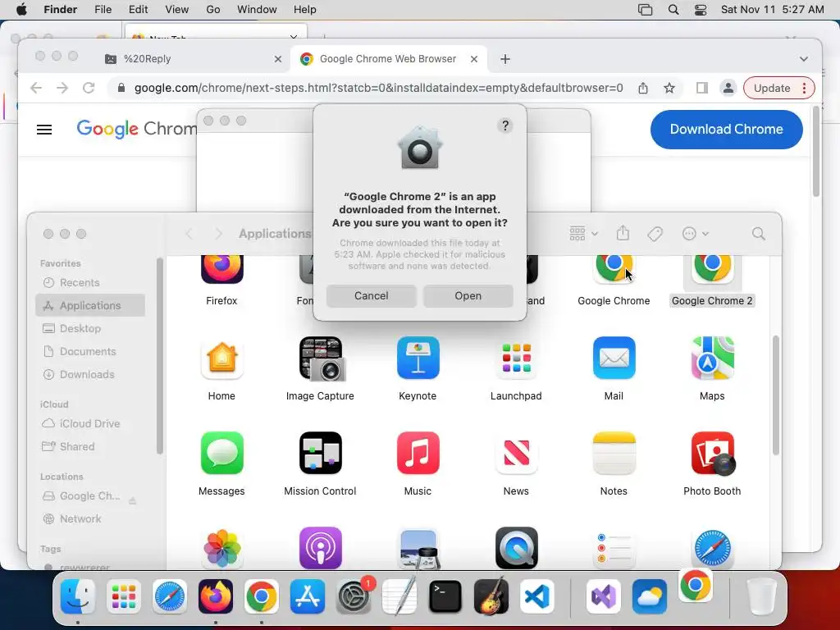The width and height of the screenshot is (840, 630).
Task: Open Terminal from the Dock
Action: tap(445, 596)
